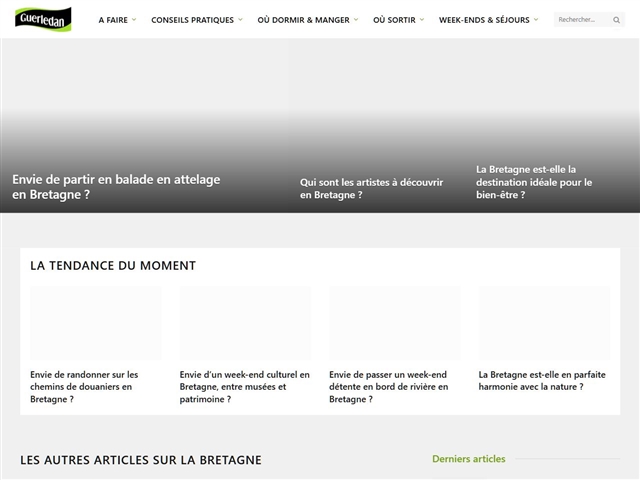Click thumbnail above harmonie avec la nature
Image resolution: width=640 pixels, height=480 pixels.
[544, 323]
